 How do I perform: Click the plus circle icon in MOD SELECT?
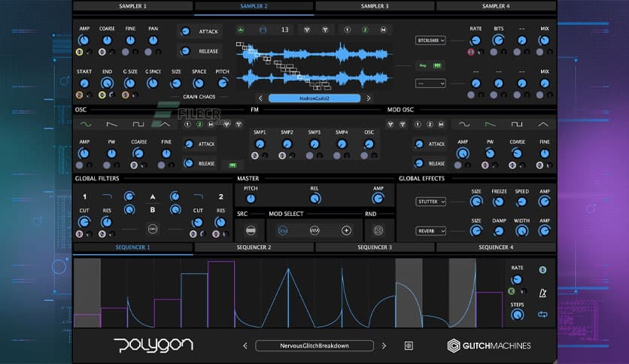pos(346,230)
